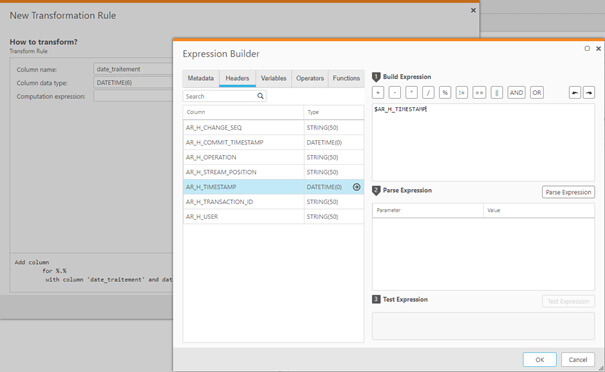Open the Operators tab

tap(310, 78)
